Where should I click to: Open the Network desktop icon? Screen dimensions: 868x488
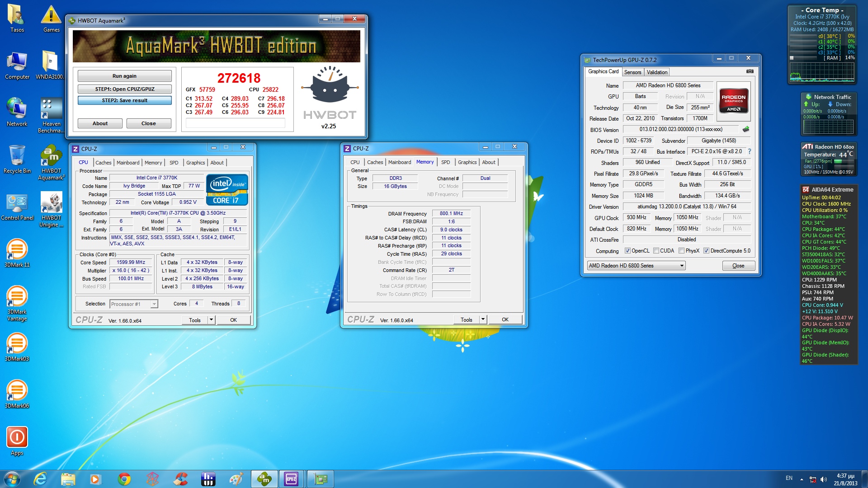(17, 113)
